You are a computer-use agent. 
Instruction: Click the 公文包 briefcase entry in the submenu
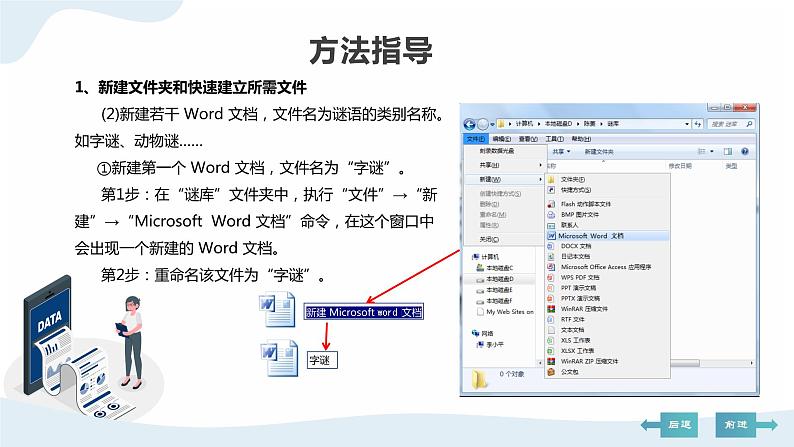click(x=569, y=371)
